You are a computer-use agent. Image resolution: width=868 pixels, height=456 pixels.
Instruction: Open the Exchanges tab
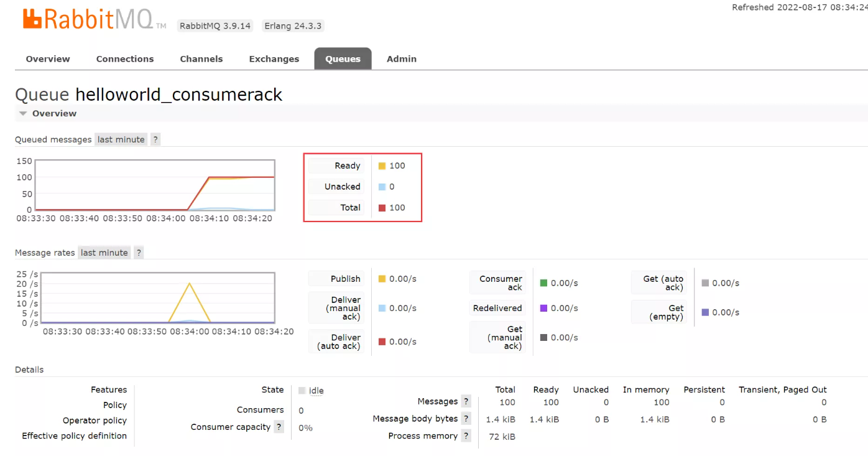coord(274,59)
